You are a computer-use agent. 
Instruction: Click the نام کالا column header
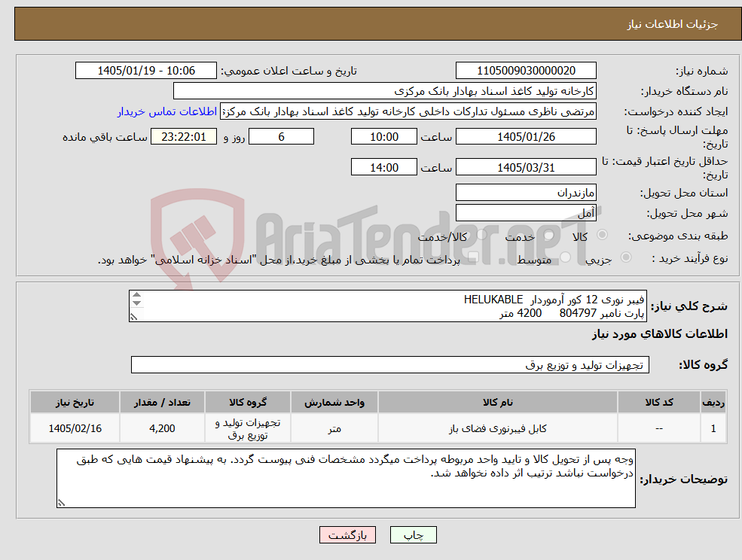[497, 402]
